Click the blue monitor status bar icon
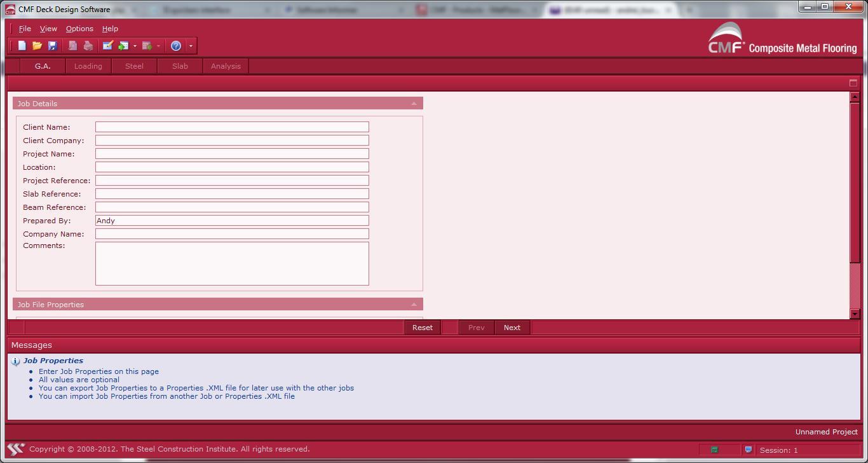 [748, 450]
